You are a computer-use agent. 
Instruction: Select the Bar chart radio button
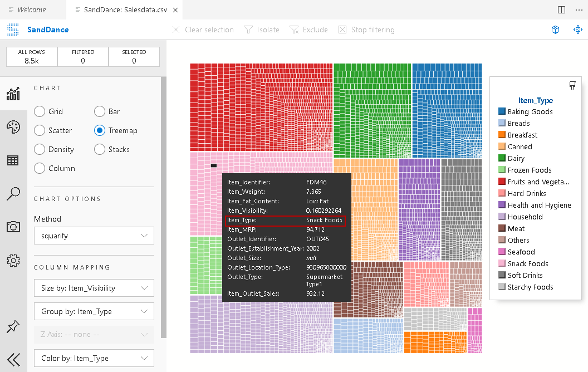(100, 111)
